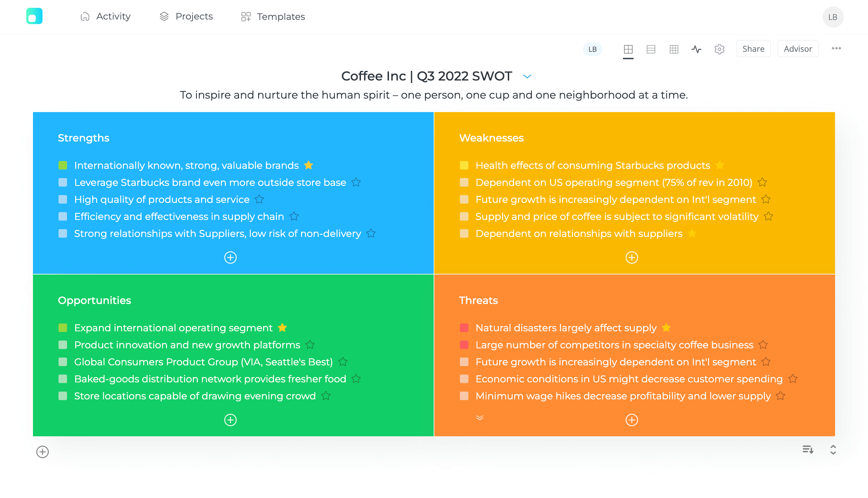Click the Advisor button icon
This screenshot has height=498, width=868.
pyautogui.click(x=798, y=48)
